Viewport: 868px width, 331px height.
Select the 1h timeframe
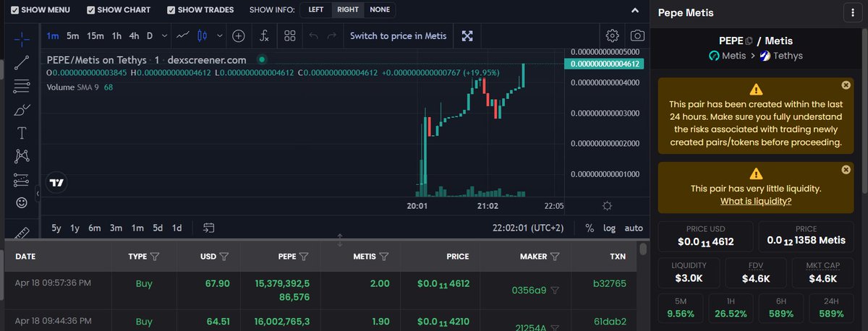tap(116, 35)
